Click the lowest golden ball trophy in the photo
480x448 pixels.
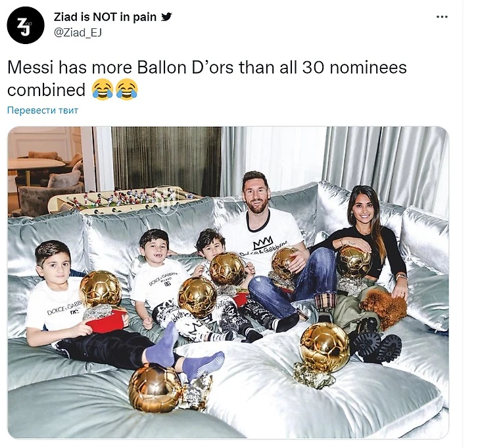(x=156, y=387)
